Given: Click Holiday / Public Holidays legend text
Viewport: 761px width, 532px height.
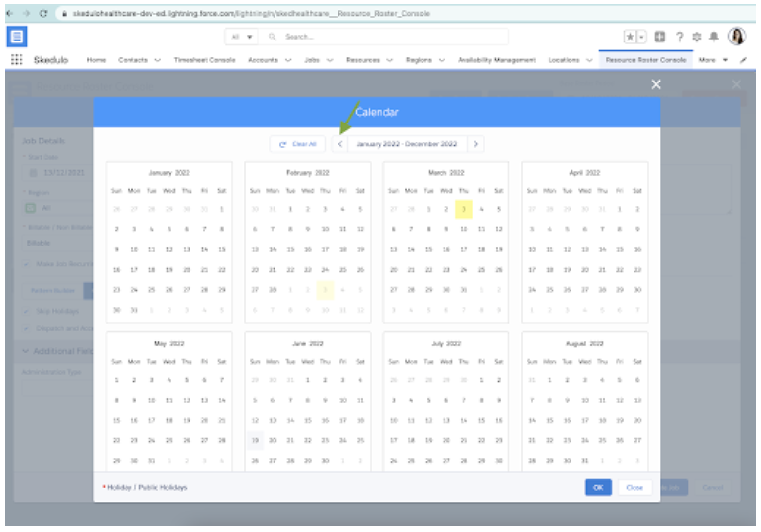Looking at the screenshot, I should pyautogui.click(x=147, y=487).
